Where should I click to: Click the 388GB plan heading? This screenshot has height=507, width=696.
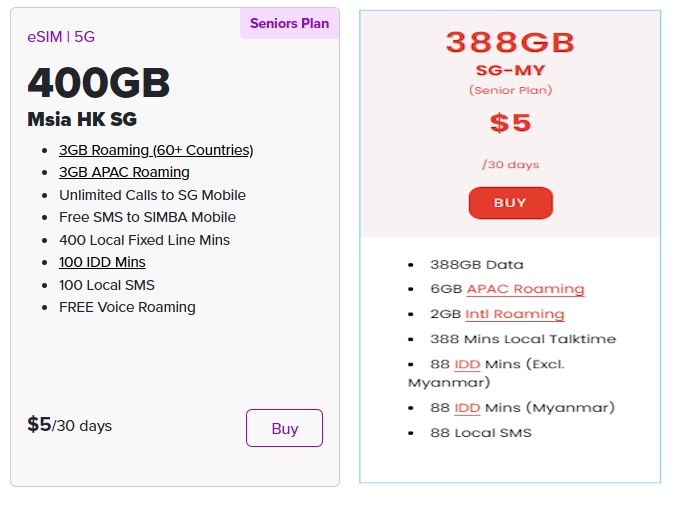[510, 43]
